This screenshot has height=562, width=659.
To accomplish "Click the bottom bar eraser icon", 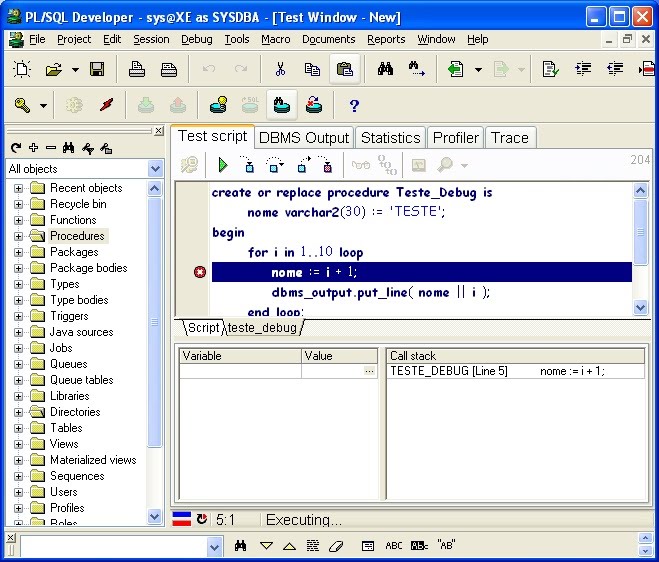I will 336,546.
